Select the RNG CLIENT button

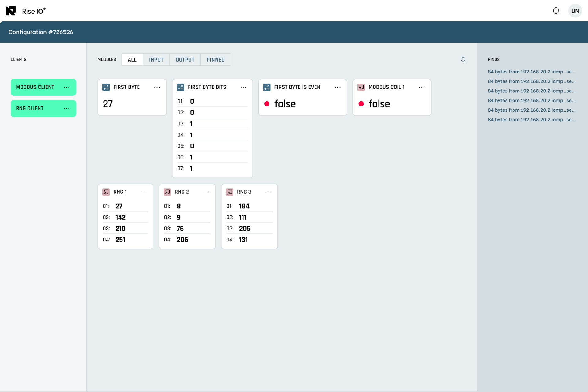[43, 109]
